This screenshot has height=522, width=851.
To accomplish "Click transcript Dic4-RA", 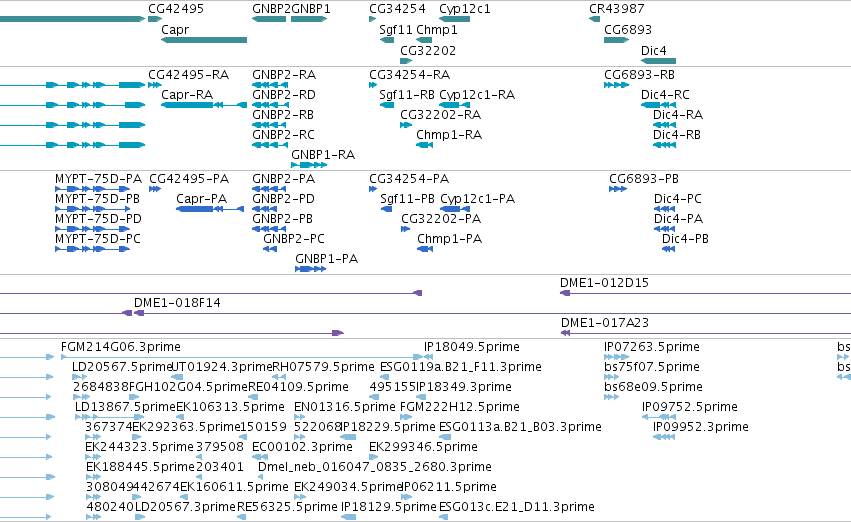I will 678,115.
